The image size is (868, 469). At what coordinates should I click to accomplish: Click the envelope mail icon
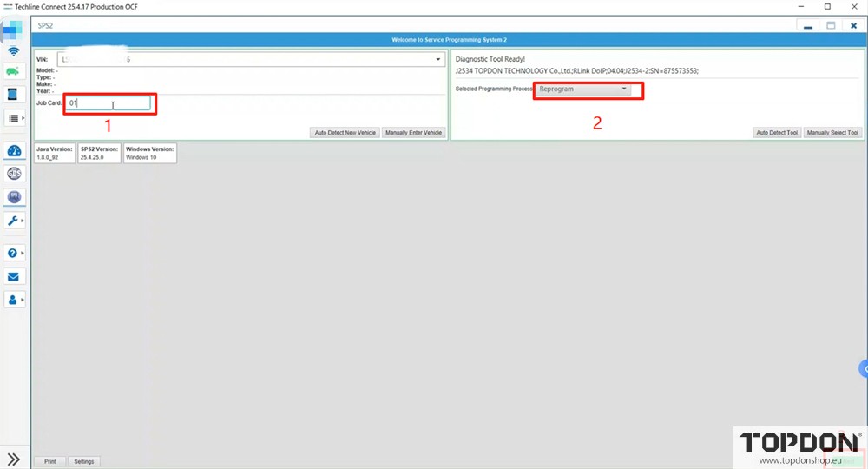(14, 277)
